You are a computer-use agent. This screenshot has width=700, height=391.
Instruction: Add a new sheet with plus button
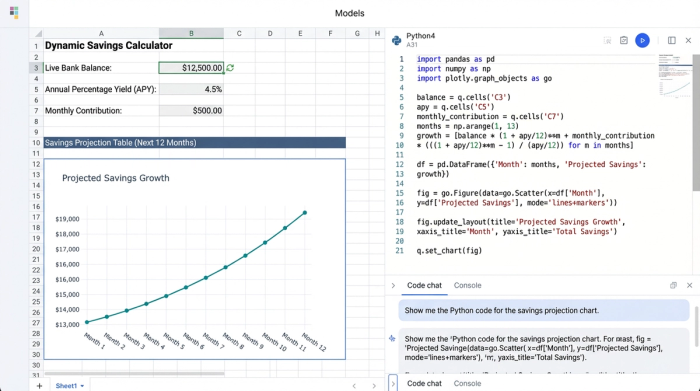pos(39,386)
